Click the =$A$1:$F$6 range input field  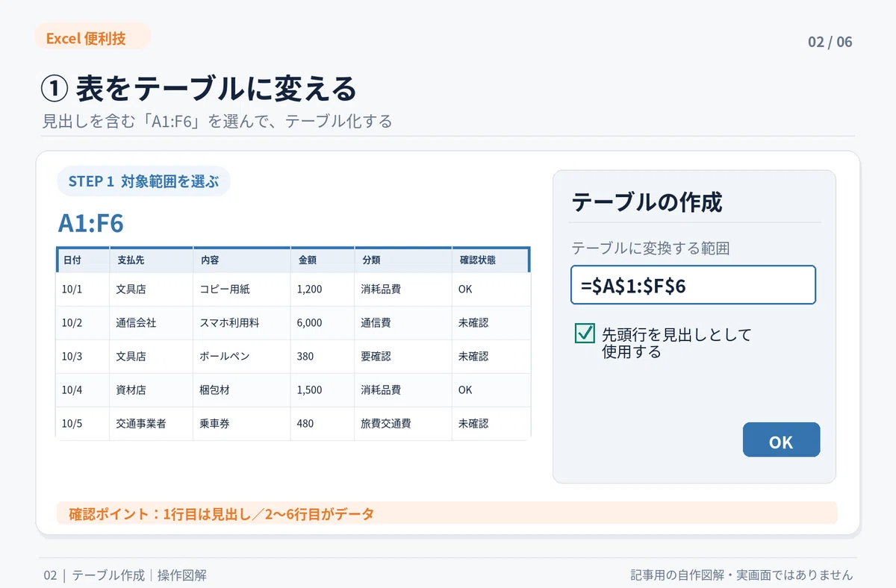point(693,285)
